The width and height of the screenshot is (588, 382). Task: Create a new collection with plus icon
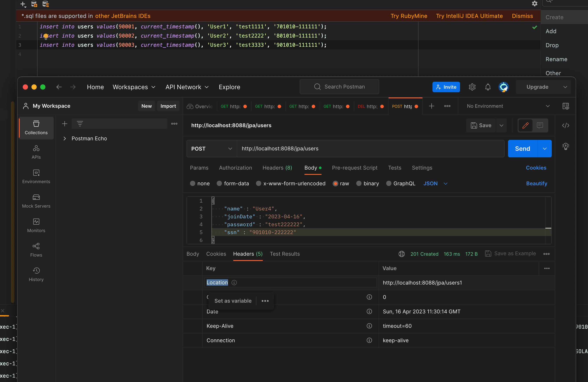(x=64, y=124)
